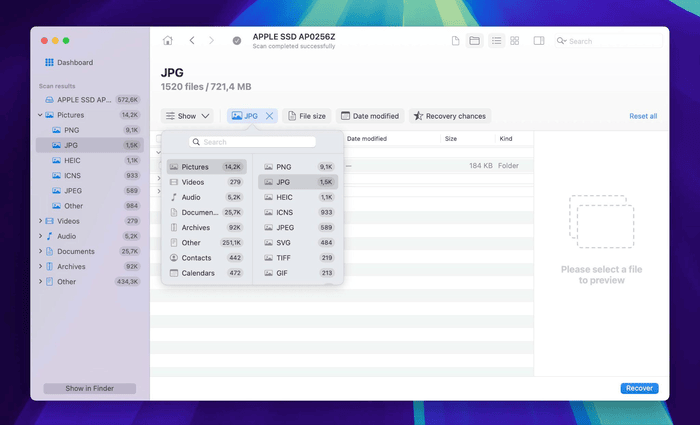Select Other under Pictures in sidebar

click(90, 206)
